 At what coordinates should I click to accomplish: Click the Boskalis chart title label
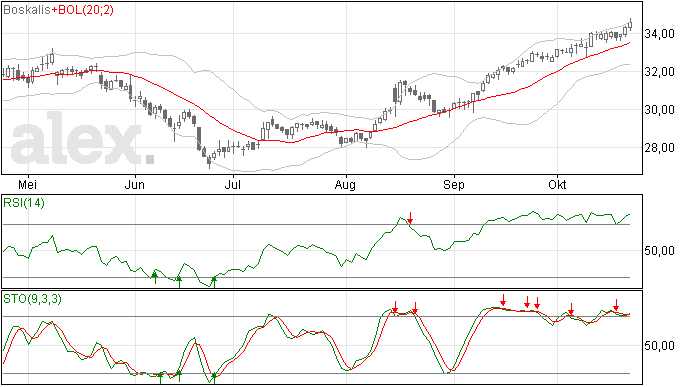[x=27, y=10]
